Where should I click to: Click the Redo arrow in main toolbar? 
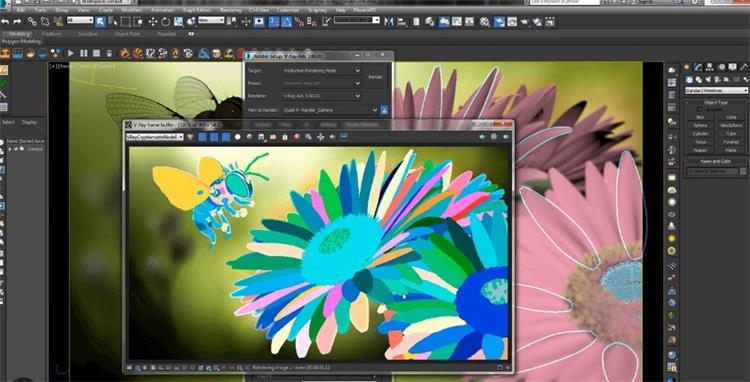point(17,22)
